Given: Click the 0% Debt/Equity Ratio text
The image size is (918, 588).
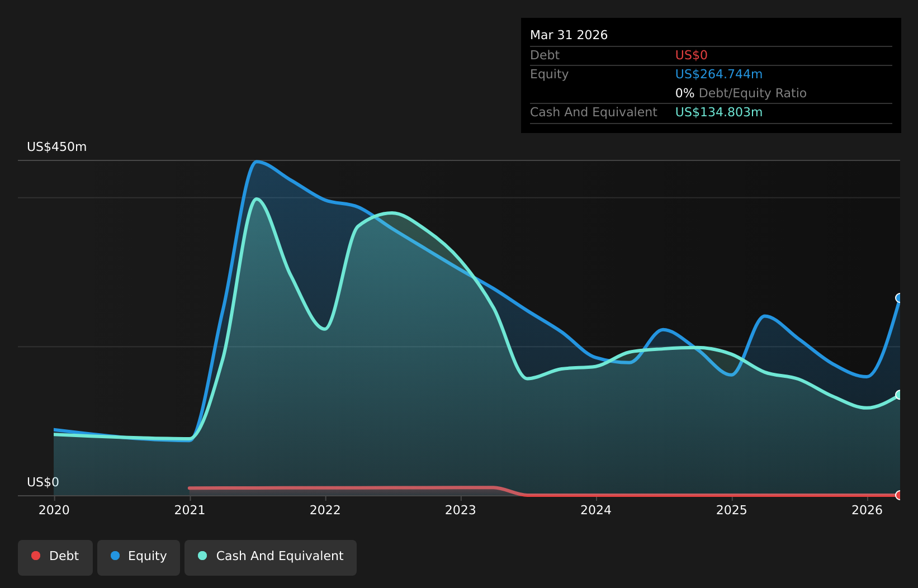Looking at the screenshot, I should [x=741, y=93].
